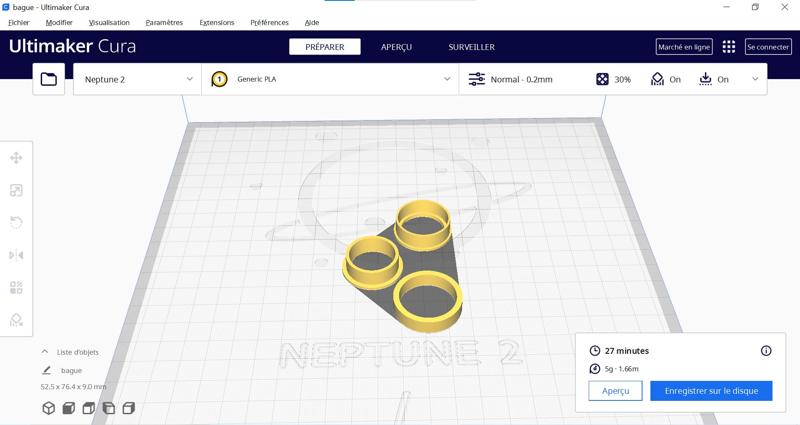Click the pencil icon beside bague
This screenshot has width=800, height=425.
point(46,370)
